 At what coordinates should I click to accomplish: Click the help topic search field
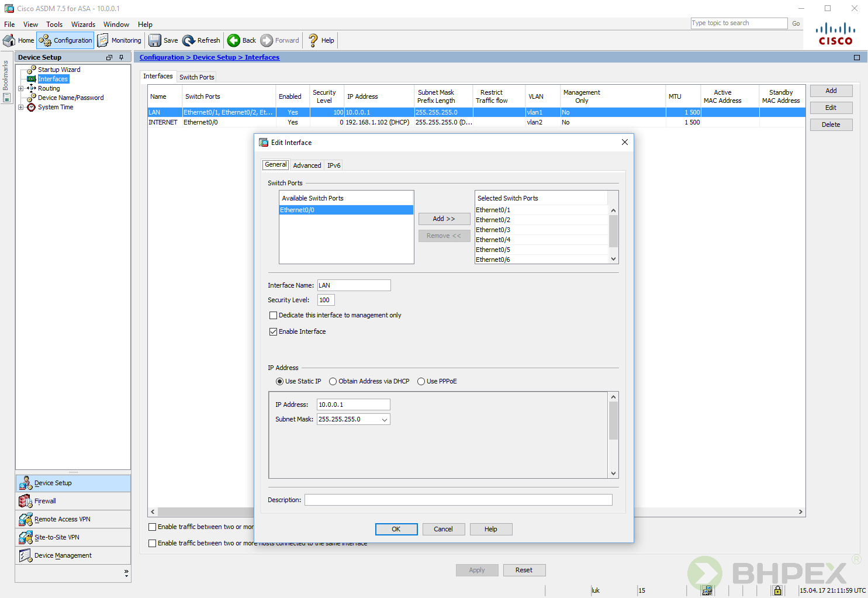coord(739,23)
